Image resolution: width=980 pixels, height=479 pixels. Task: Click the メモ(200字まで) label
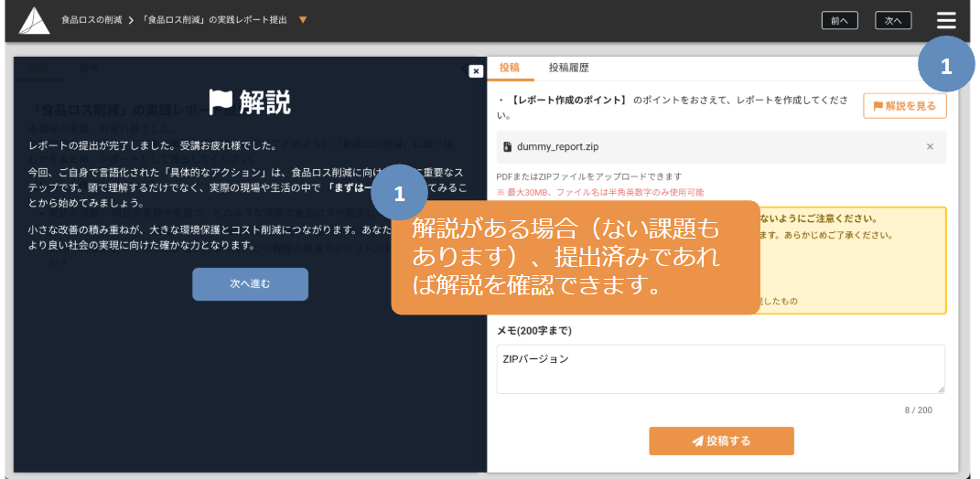533,331
